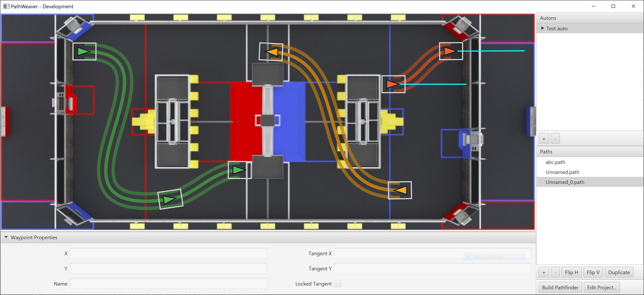The width and height of the screenshot is (644, 295).
Task: Click end of lower cyan tangent line
Action: [x=466, y=84]
